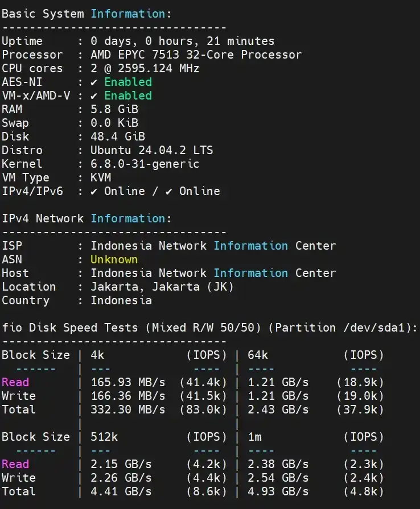Click the 4k write speed '166.36 MB/s'
This screenshot has width=420, height=509.
pos(128,396)
